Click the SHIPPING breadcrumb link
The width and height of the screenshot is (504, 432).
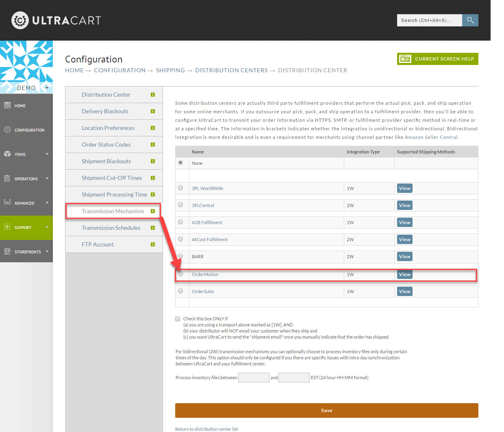pyautogui.click(x=170, y=70)
